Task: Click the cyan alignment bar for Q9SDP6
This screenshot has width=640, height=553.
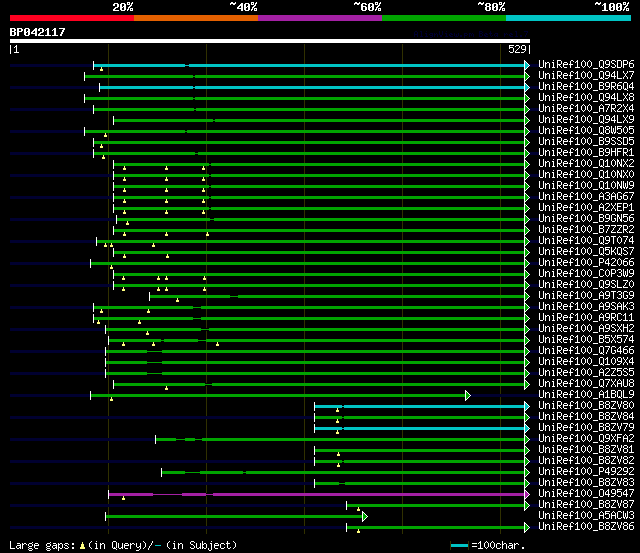Action: 309,65
